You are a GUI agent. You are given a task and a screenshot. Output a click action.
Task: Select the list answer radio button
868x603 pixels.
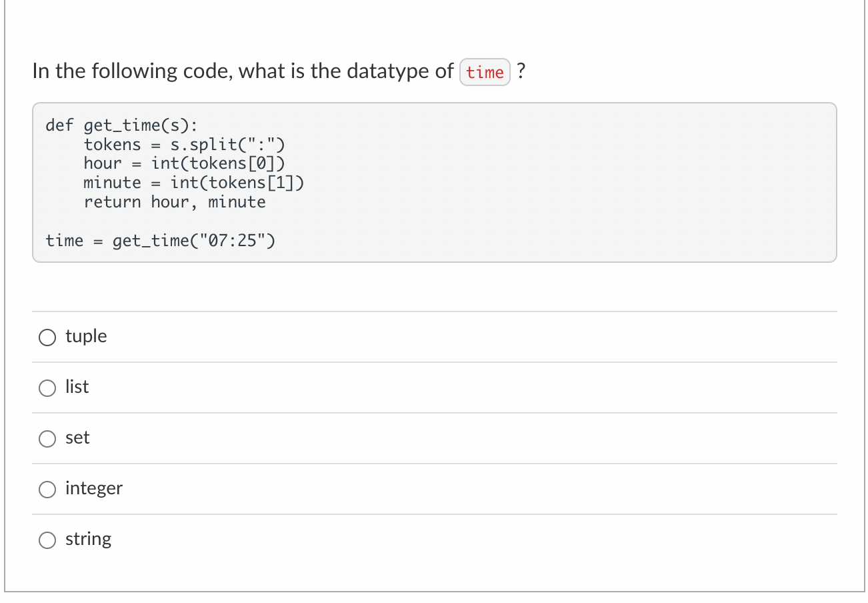click(47, 388)
